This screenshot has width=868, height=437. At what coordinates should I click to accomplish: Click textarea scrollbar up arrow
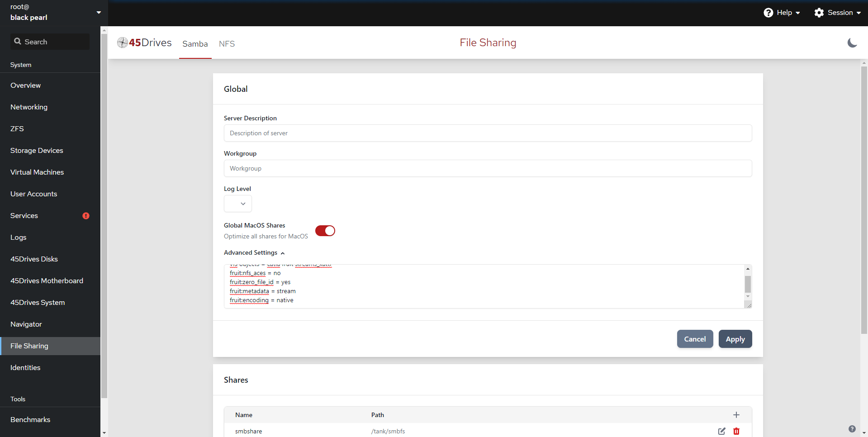(x=748, y=269)
